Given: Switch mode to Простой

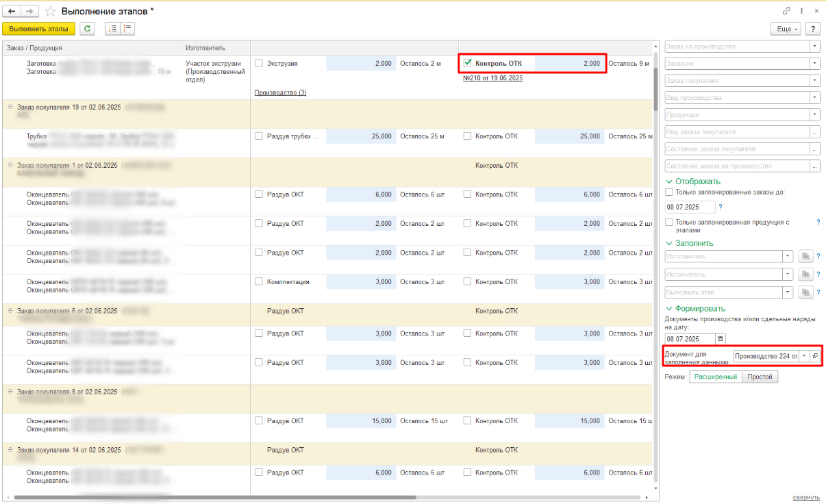Looking at the screenshot, I should tap(760, 377).
